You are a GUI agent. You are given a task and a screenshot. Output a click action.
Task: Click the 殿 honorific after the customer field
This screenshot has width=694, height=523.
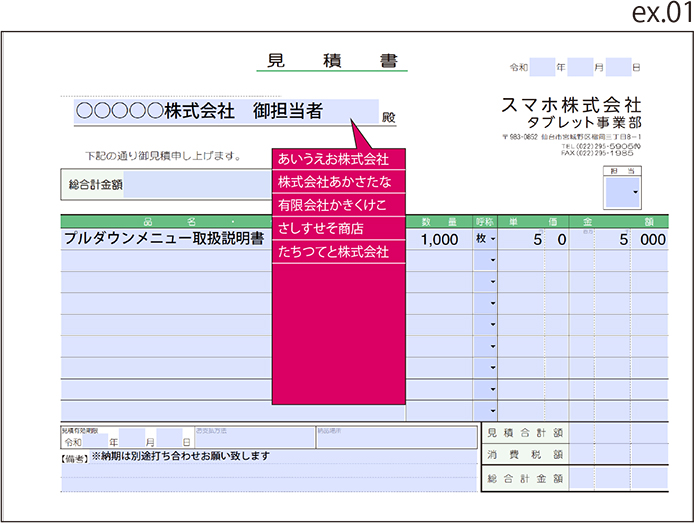point(388,117)
